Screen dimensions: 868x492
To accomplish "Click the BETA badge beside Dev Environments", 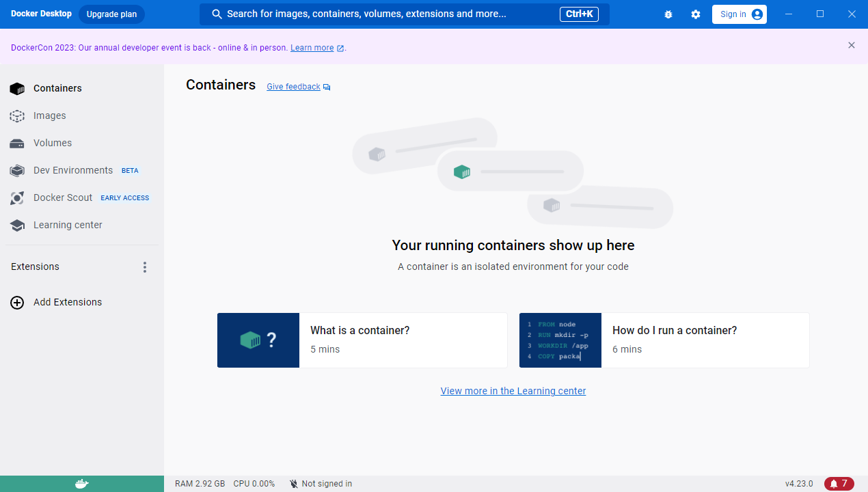I will pyautogui.click(x=130, y=171).
